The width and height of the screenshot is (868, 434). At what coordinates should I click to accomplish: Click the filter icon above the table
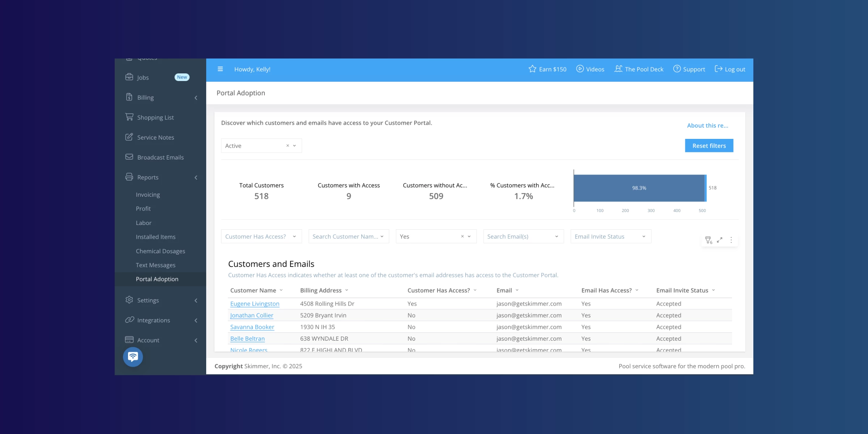coord(708,240)
